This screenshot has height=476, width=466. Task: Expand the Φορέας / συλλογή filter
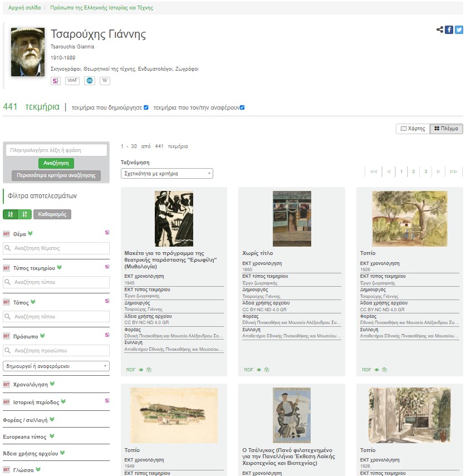tap(28, 420)
